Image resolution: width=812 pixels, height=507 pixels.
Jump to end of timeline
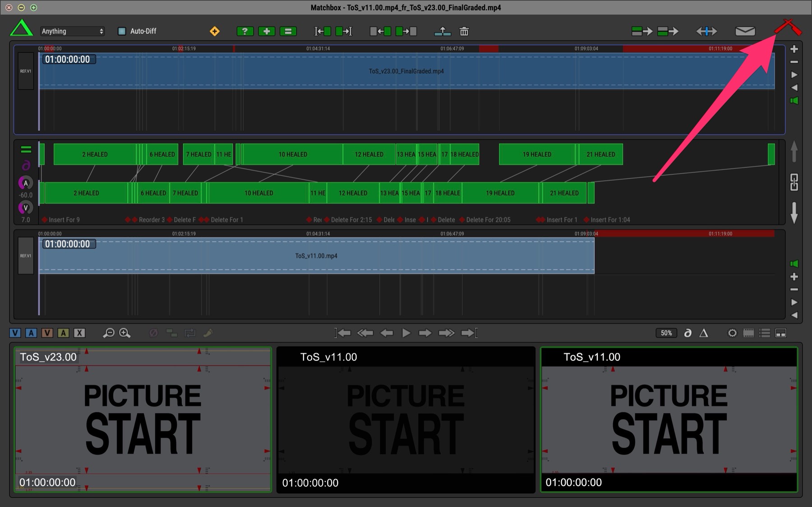tap(469, 333)
